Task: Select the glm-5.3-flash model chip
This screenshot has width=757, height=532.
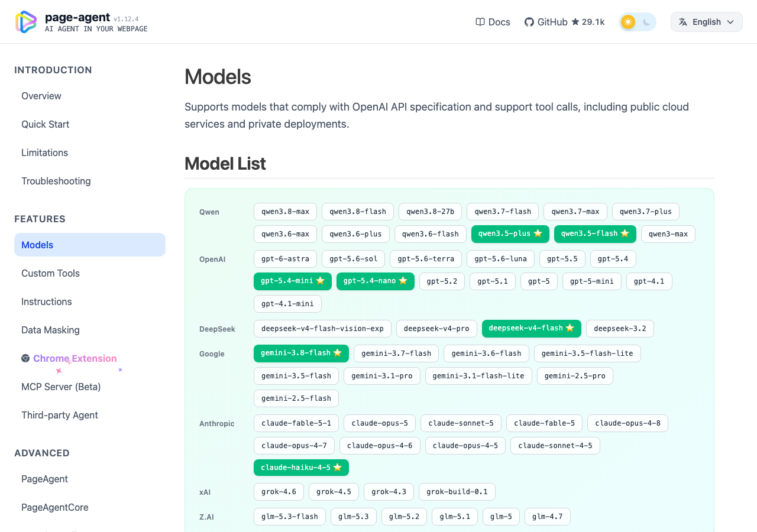Action: click(x=290, y=517)
